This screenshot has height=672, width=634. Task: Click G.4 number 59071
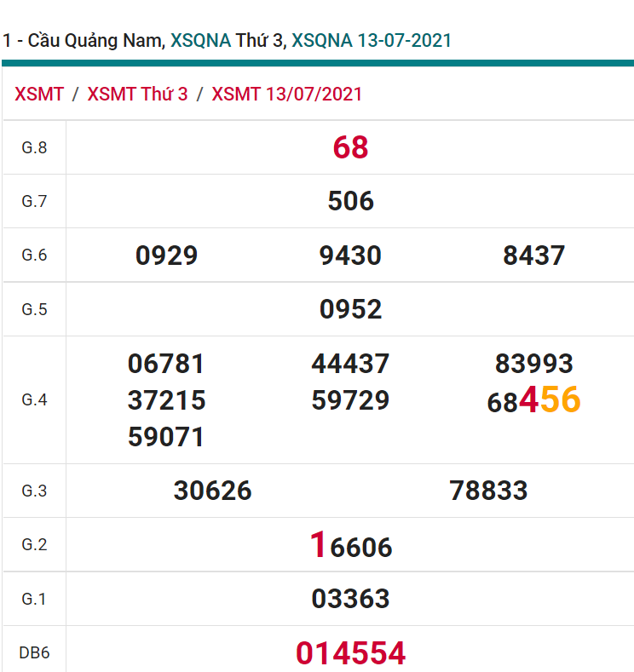pyautogui.click(x=166, y=437)
